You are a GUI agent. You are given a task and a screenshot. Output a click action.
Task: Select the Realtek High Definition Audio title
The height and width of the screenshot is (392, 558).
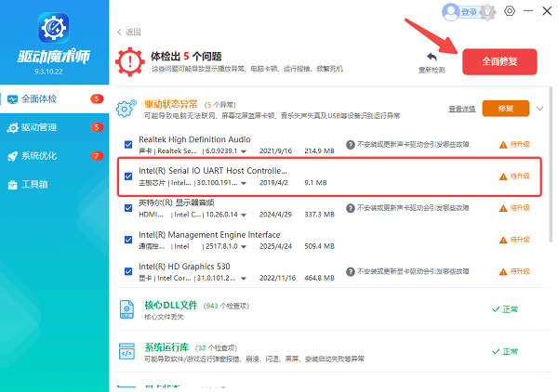point(194,139)
